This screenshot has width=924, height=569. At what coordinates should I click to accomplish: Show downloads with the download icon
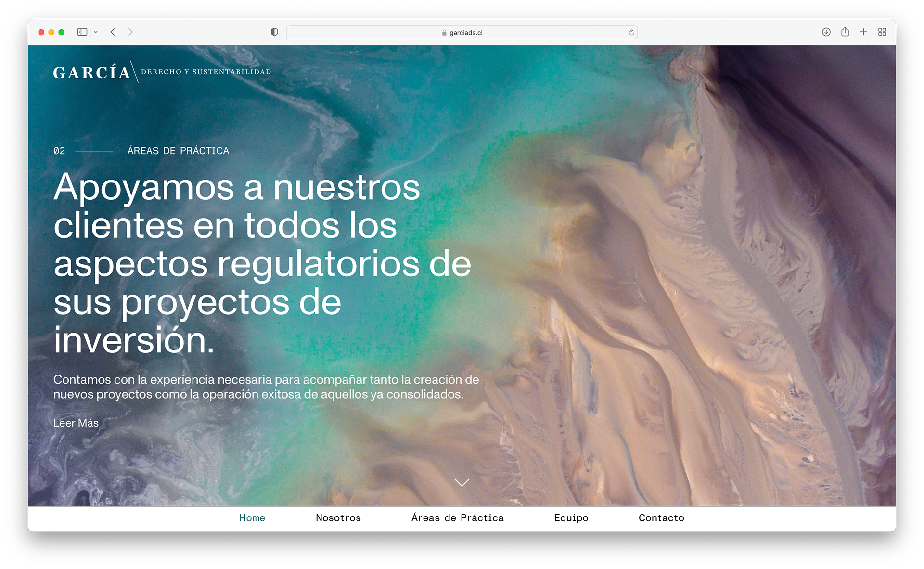[826, 32]
